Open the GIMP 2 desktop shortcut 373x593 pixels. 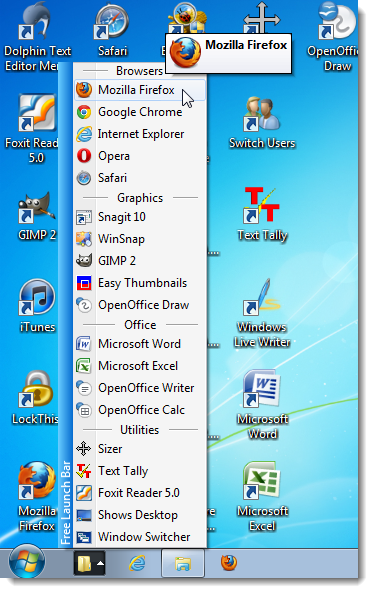click(37, 216)
